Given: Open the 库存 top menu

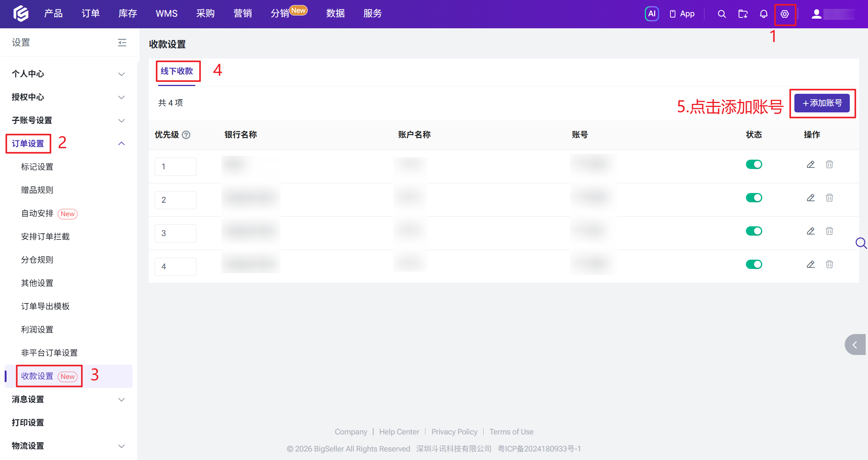Looking at the screenshot, I should coord(128,14).
